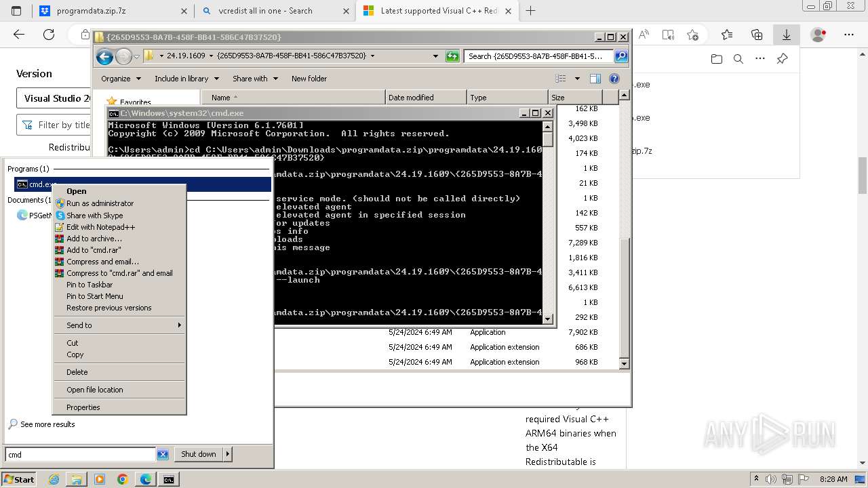Click Explorer back arrow button

[104, 56]
